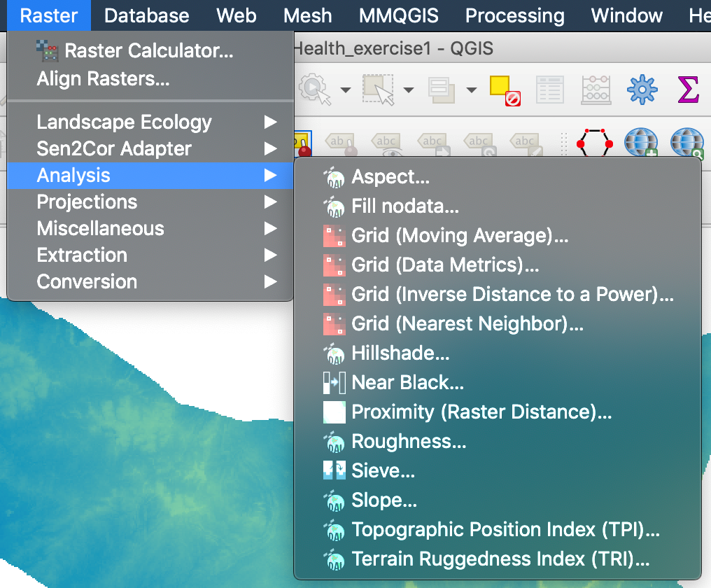
Task: Choose Aspect in the Analysis submenu
Action: click(x=498, y=177)
